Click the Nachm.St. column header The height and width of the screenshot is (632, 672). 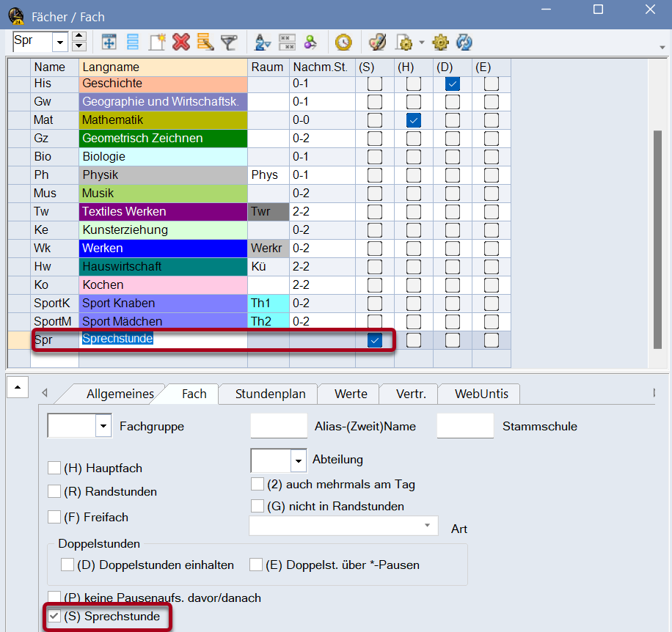click(321, 67)
